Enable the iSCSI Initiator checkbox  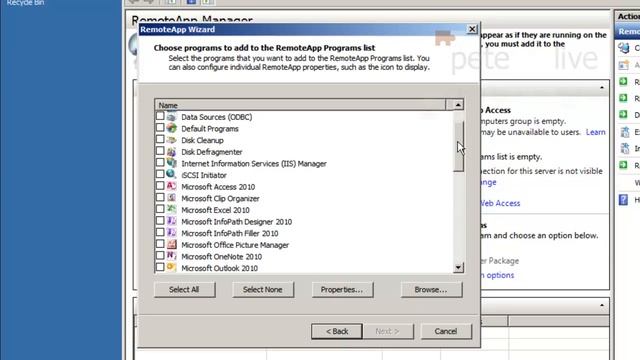160,174
